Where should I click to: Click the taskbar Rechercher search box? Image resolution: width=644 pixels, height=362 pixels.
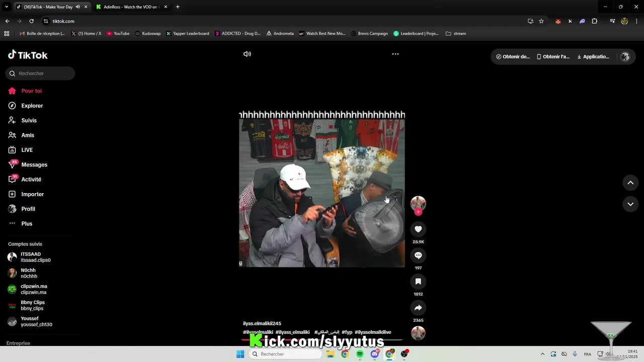point(285,354)
